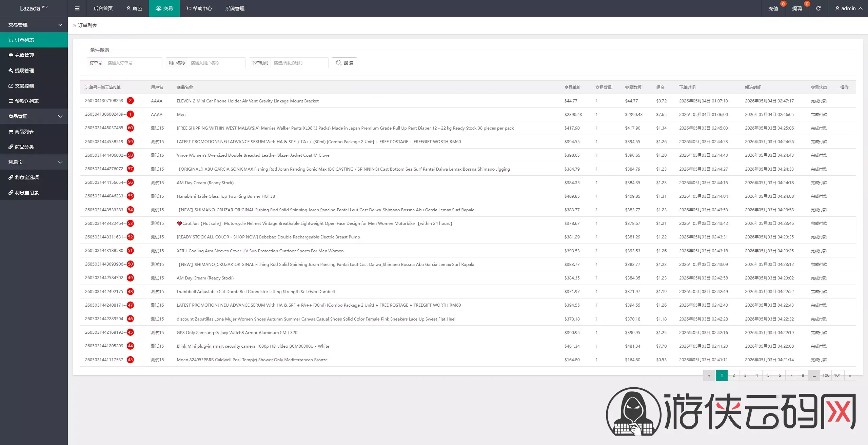Click the gauge icon beside 交易控制
The image size is (868, 445).
coord(11,86)
